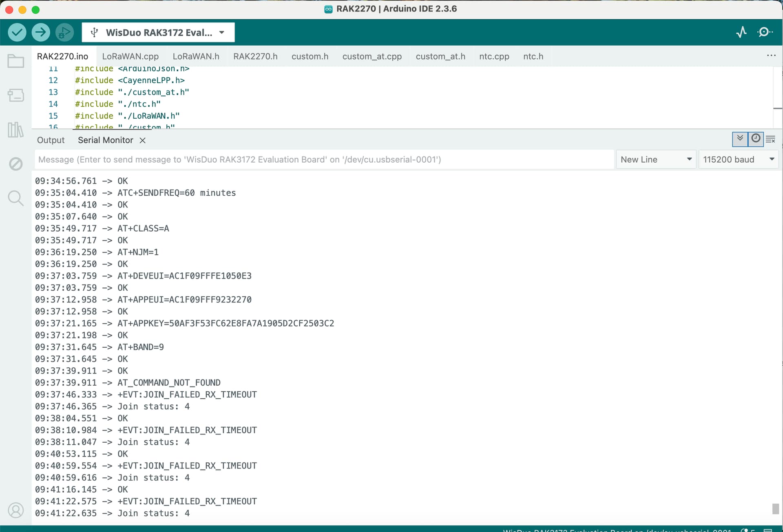Open the Debug sidebar panel icon
783x532 pixels.
(15, 164)
